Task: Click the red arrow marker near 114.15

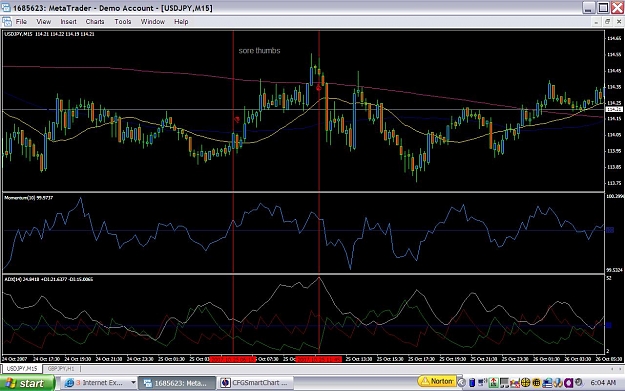Action: click(x=237, y=119)
